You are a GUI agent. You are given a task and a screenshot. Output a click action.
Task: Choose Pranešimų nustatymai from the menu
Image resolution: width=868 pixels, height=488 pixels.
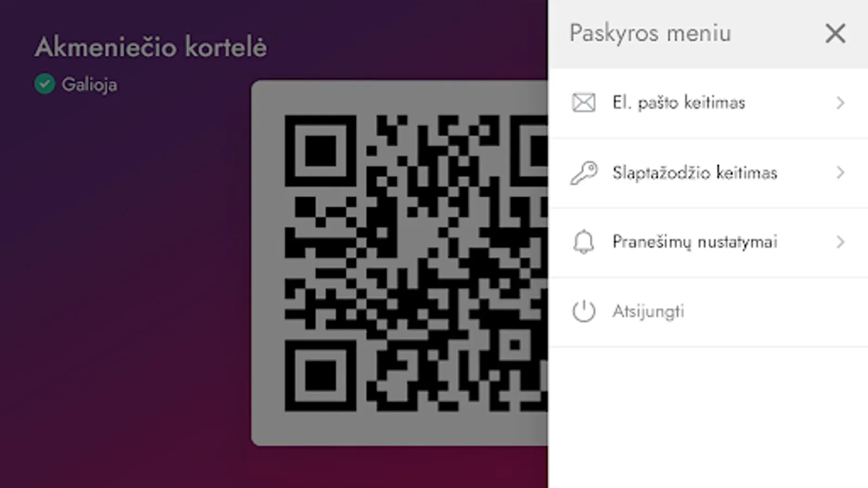tap(708, 242)
